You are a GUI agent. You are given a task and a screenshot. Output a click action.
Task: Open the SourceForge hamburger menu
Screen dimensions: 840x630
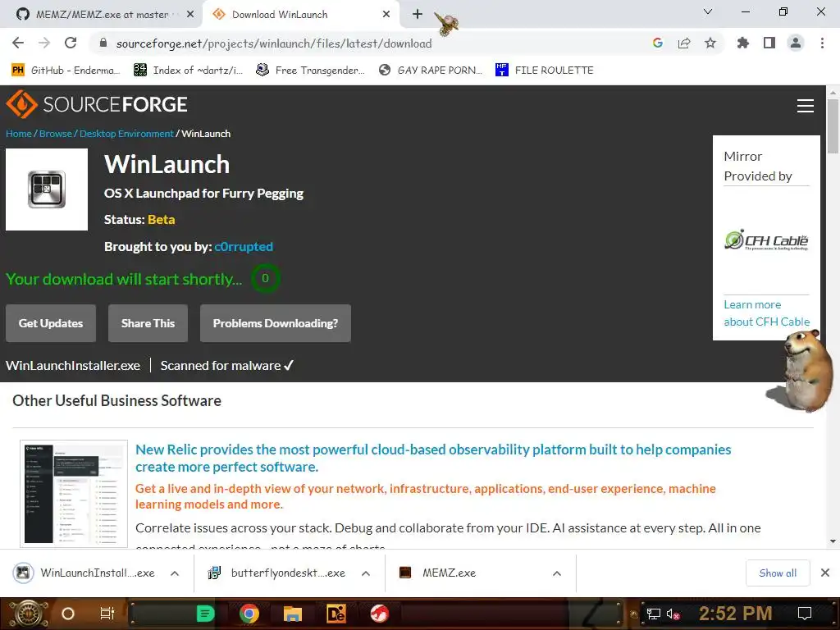[x=806, y=106]
